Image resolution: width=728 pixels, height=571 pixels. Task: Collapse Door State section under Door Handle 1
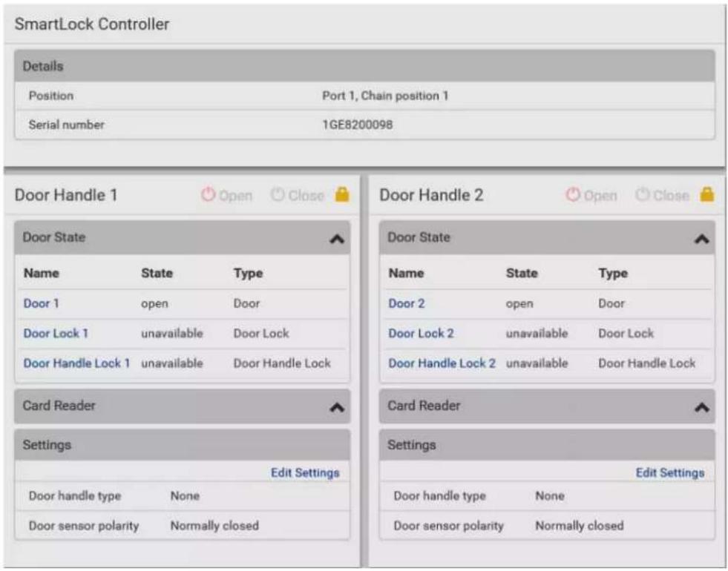click(337, 240)
